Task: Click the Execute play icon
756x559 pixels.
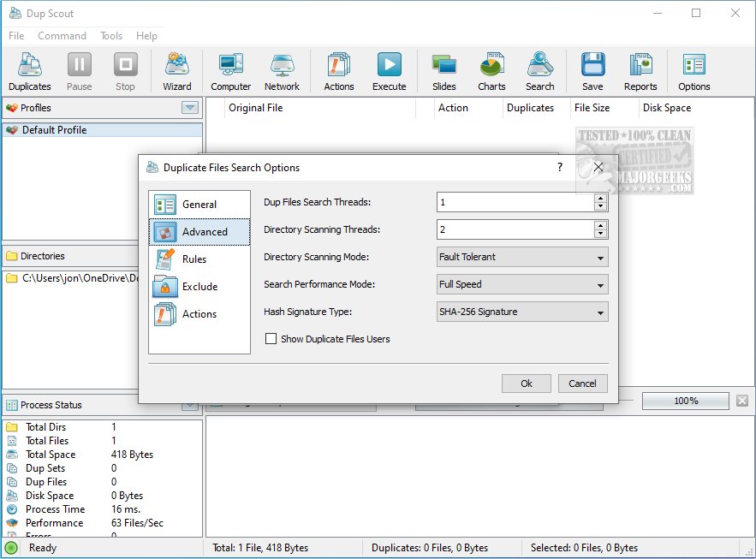Action: [389, 72]
